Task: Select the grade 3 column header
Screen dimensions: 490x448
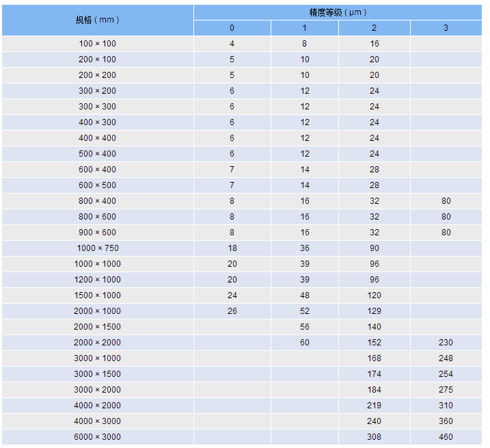Action: (x=446, y=28)
